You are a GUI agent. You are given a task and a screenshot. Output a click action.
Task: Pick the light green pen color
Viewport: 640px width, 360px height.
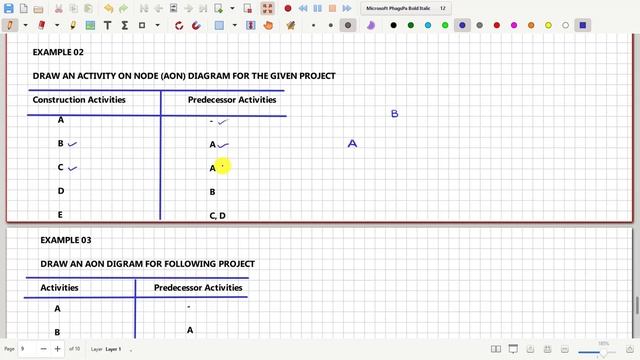tap(445, 25)
